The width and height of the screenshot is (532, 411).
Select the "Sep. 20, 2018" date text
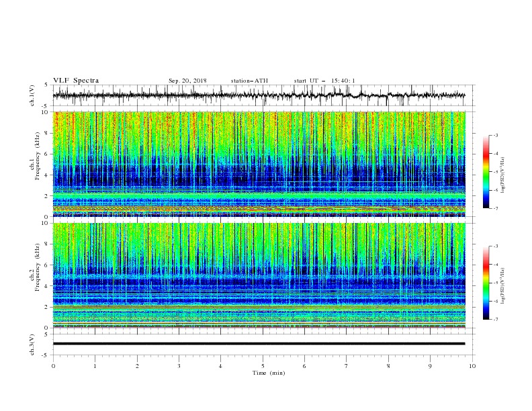[x=187, y=81]
